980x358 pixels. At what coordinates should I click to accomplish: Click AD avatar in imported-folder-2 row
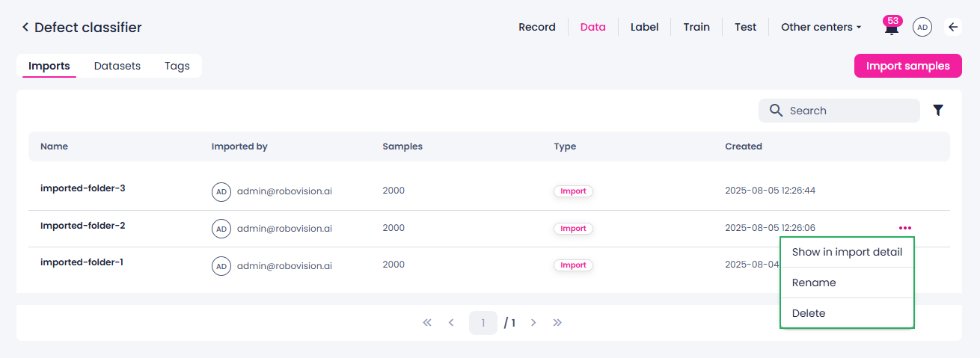tap(221, 229)
